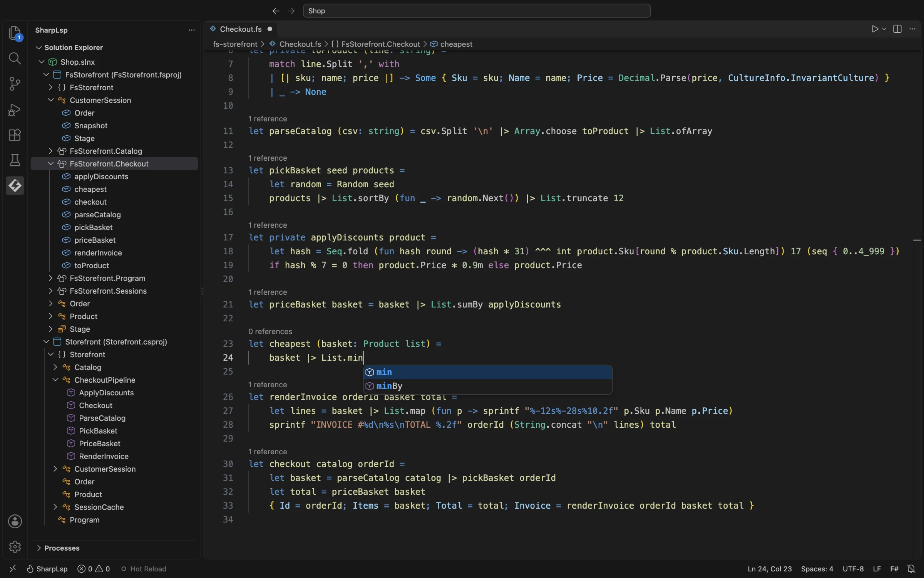Click fs-storefront in the breadcrumb
This screenshot has height=578, width=924.
pos(235,44)
